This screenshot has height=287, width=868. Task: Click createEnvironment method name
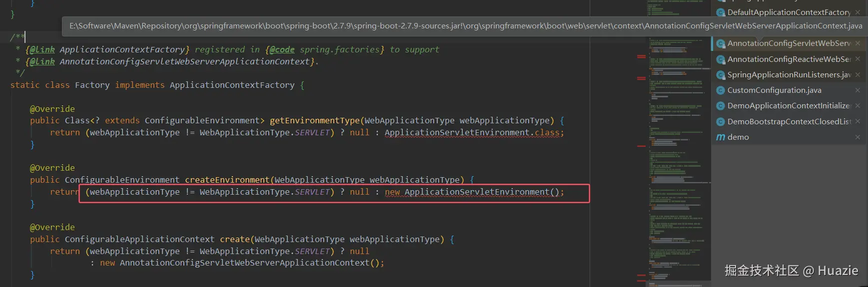tap(227, 180)
